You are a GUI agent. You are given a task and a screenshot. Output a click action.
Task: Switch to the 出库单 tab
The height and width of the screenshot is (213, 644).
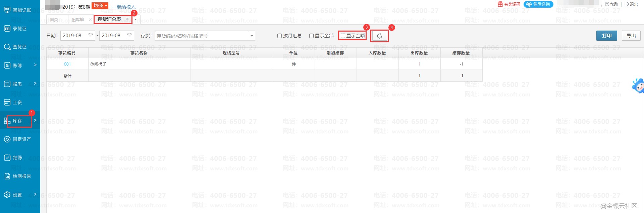click(x=78, y=20)
